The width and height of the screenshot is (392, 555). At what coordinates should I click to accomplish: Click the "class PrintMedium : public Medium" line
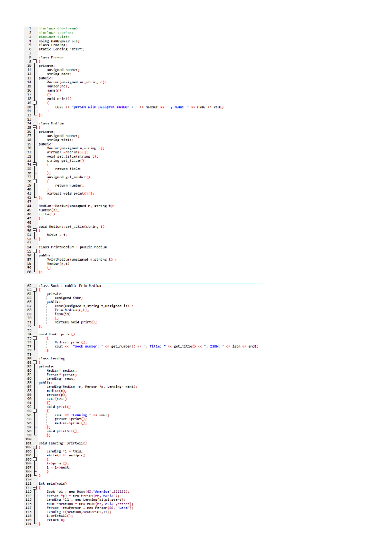click(x=73, y=247)
